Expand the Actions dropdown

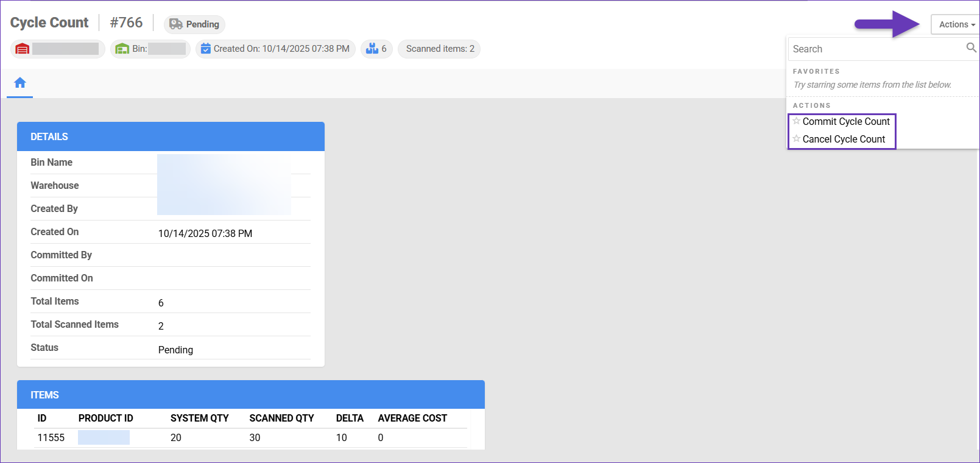(956, 24)
